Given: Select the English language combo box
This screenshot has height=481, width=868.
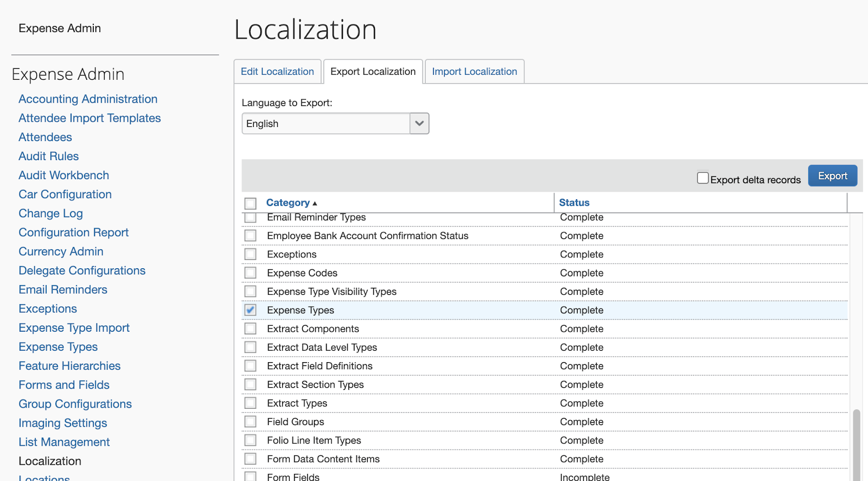Looking at the screenshot, I should pyautogui.click(x=325, y=124).
